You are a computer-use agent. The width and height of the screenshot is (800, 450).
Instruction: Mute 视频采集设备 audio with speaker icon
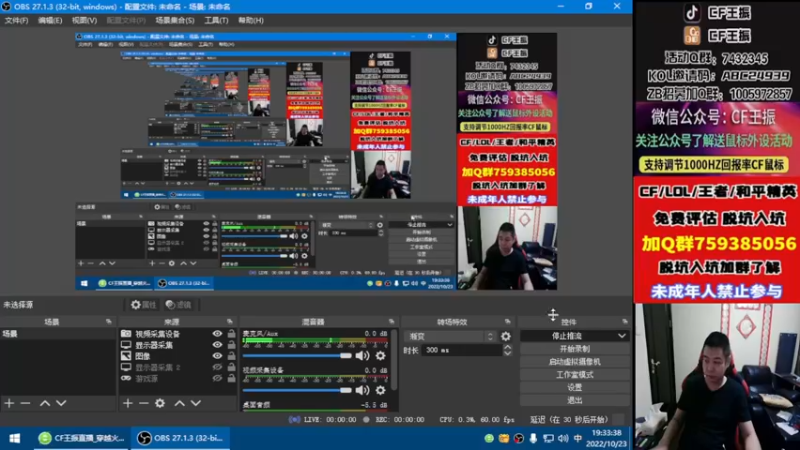coord(362,390)
